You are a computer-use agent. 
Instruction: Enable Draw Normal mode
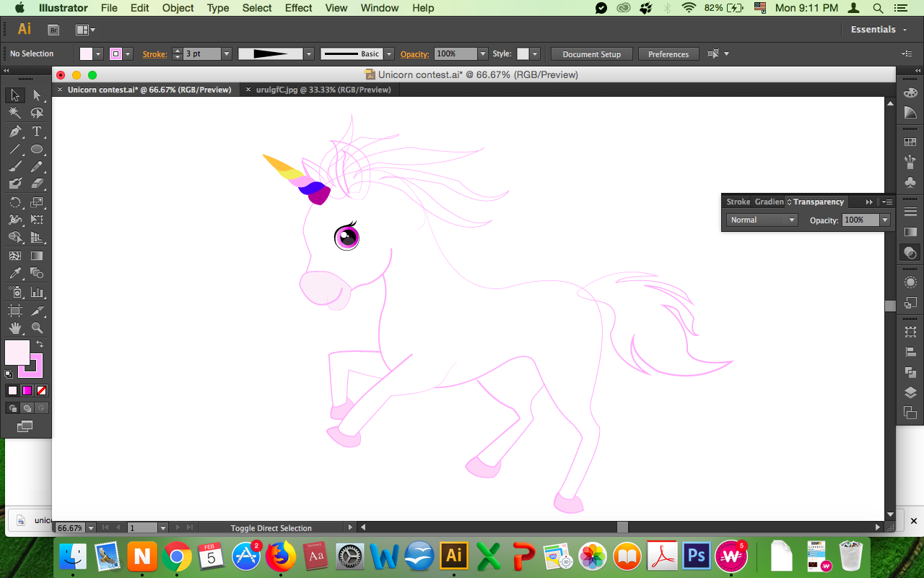(x=12, y=408)
